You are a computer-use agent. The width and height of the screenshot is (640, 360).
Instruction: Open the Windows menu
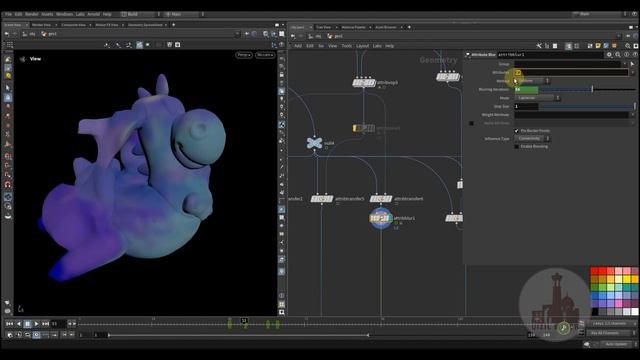[x=64, y=14]
